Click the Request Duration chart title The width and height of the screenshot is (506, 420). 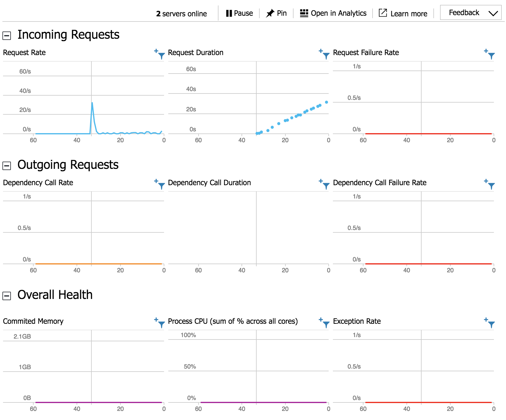(x=195, y=52)
